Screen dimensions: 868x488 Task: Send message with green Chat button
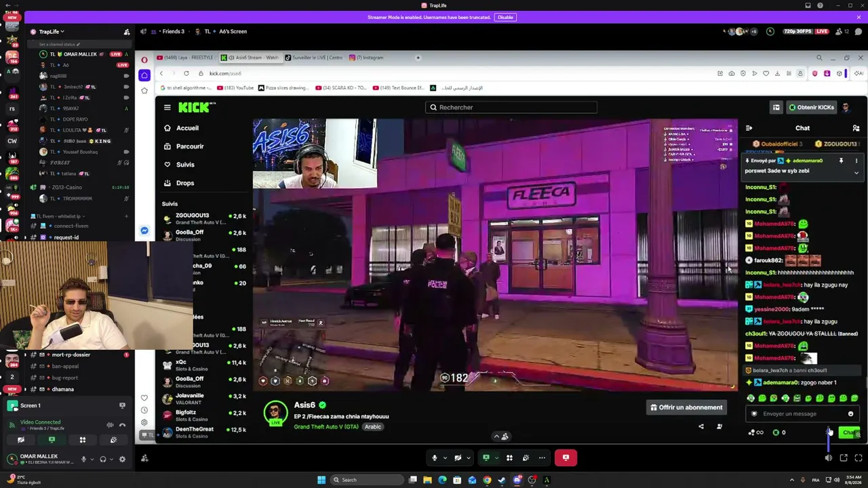(x=849, y=432)
